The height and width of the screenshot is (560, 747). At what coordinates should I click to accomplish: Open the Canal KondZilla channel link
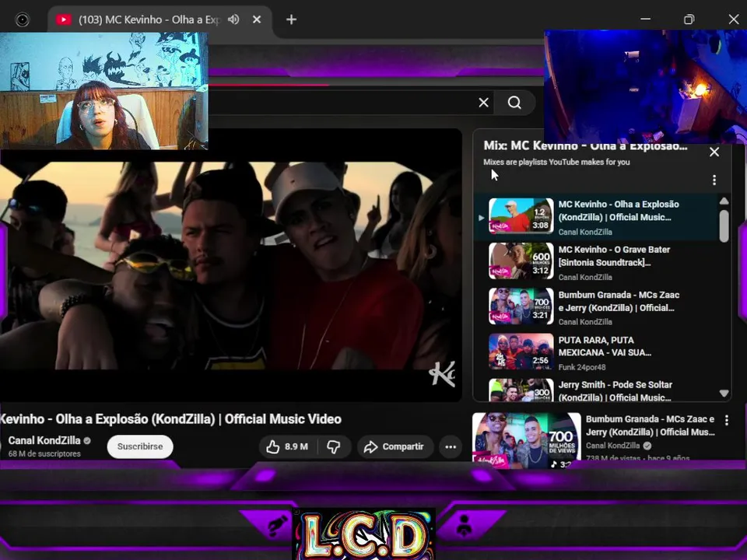[x=44, y=440]
